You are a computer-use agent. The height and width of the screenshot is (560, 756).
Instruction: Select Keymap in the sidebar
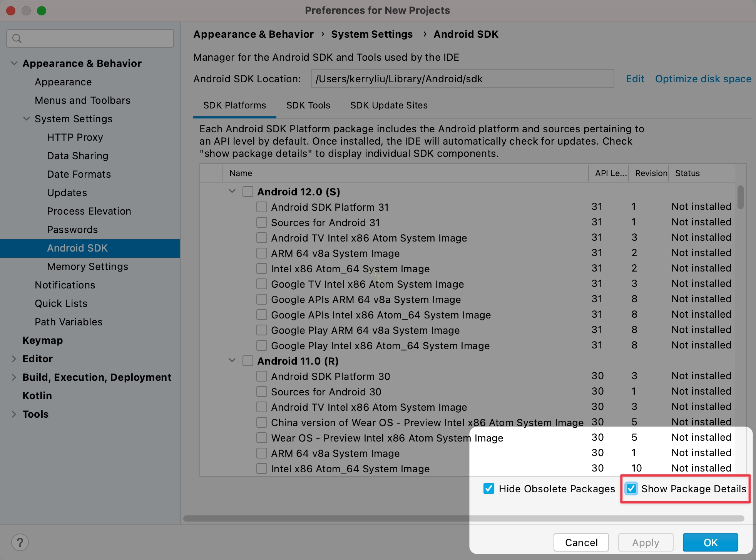[x=42, y=340]
